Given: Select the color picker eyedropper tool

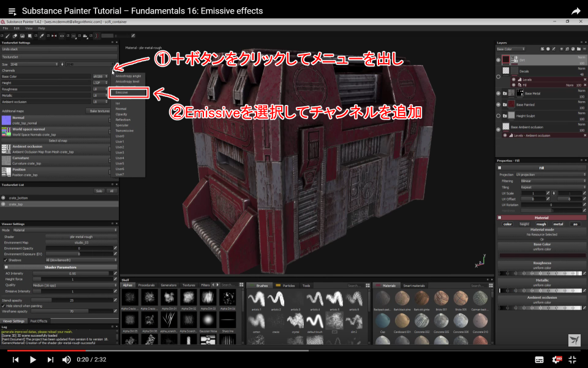Looking at the screenshot, I should click(42, 36).
